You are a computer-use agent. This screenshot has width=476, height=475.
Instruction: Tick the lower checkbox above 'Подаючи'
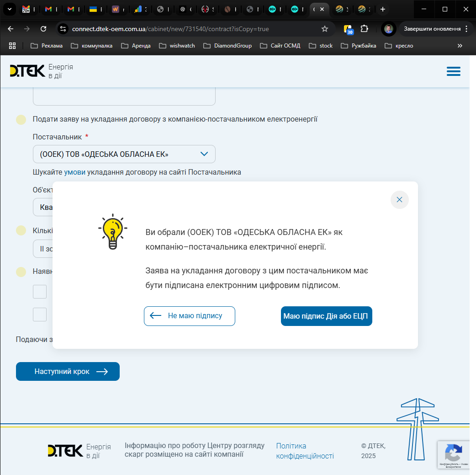coord(40,315)
